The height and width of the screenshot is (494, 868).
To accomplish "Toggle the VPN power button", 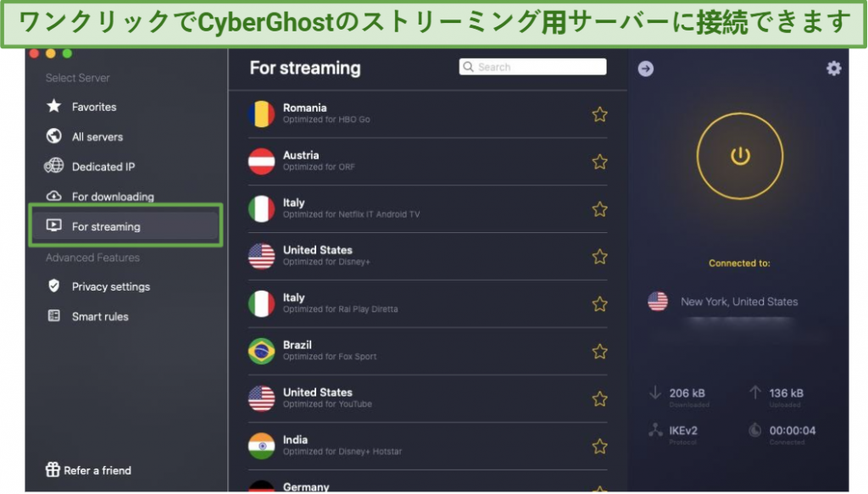I will [x=739, y=156].
